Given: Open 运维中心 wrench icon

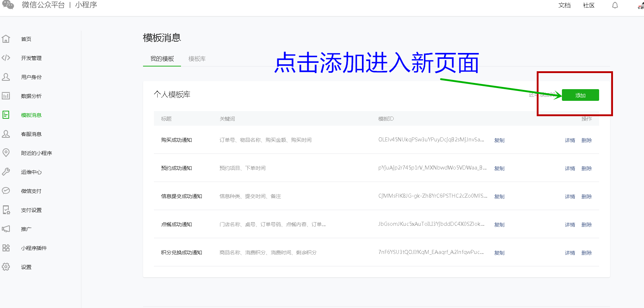Looking at the screenshot, I should click(x=6, y=172).
